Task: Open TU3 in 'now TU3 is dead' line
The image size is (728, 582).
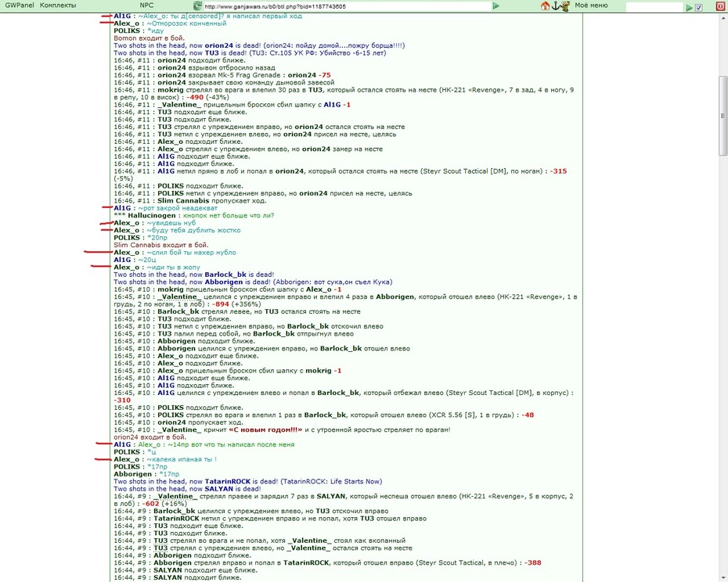Action: [x=211, y=53]
